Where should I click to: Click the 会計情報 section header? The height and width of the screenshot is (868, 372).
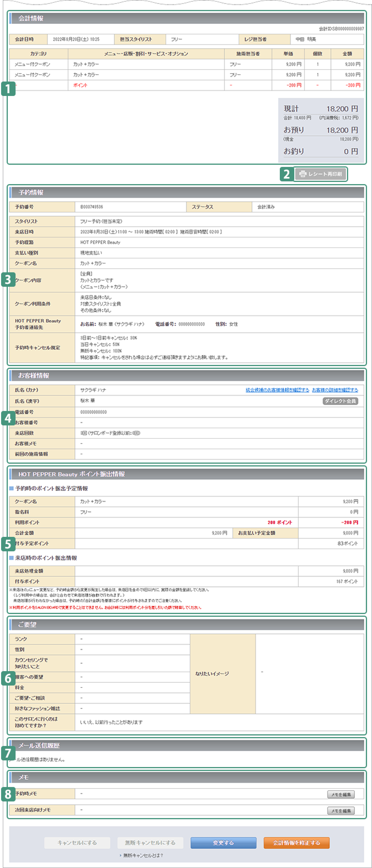[x=187, y=18]
